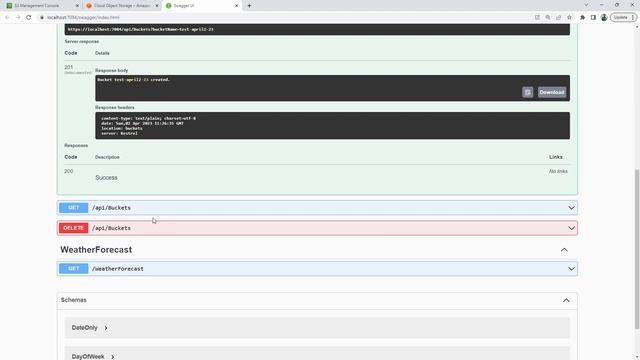Close the Cloud Object Storage tab
640x360 pixels.
[x=157, y=6]
